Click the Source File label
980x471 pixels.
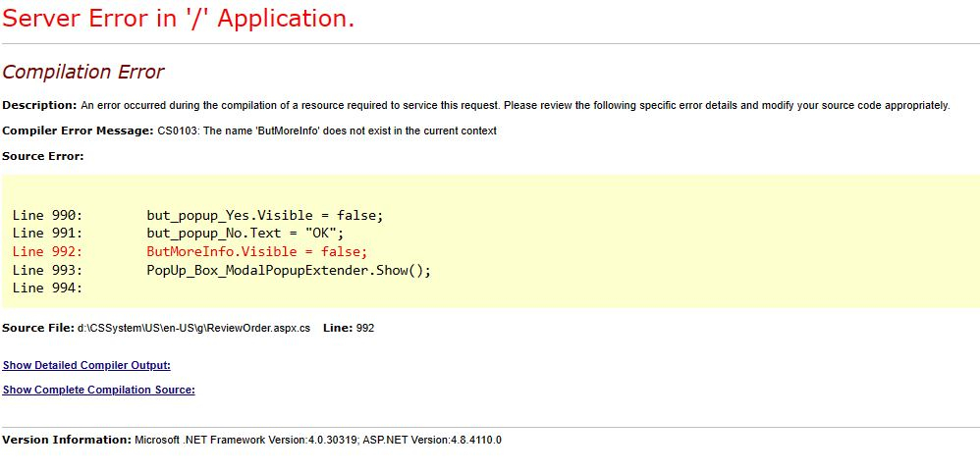coord(38,328)
